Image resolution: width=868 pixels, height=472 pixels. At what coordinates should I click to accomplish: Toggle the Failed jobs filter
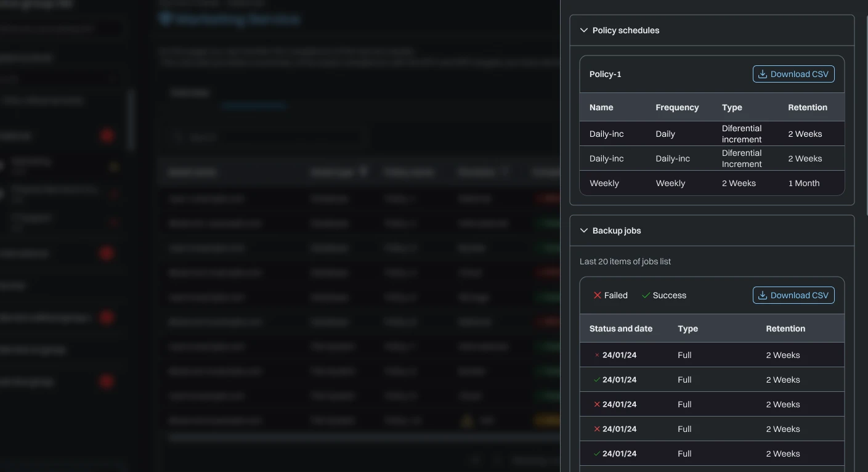(x=610, y=295)
